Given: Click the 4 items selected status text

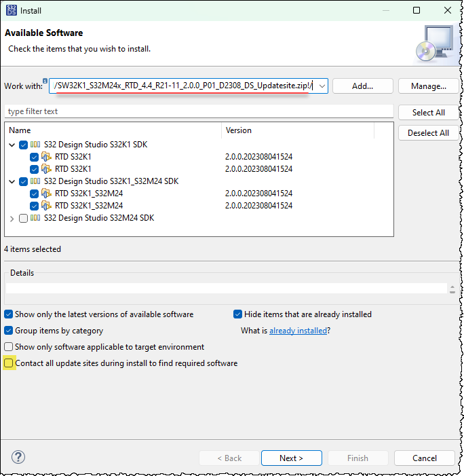Looking at the screenshot, I should click(x=33, y=249).
